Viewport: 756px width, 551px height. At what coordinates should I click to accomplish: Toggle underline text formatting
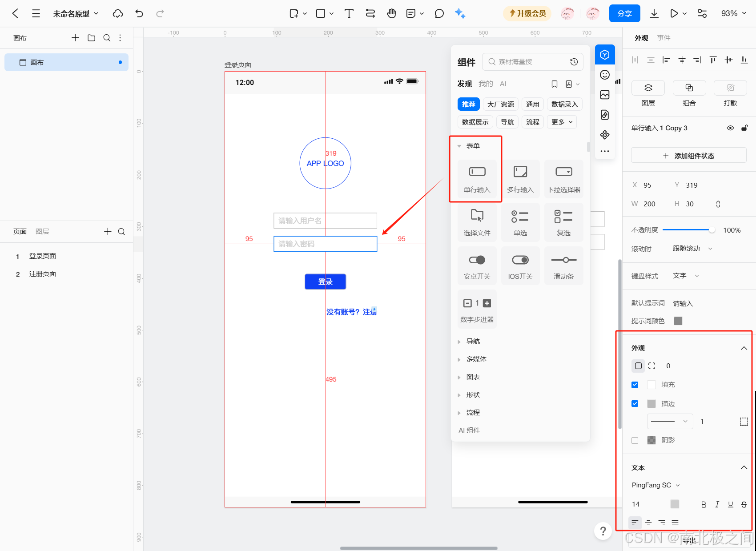coord(731,504)
